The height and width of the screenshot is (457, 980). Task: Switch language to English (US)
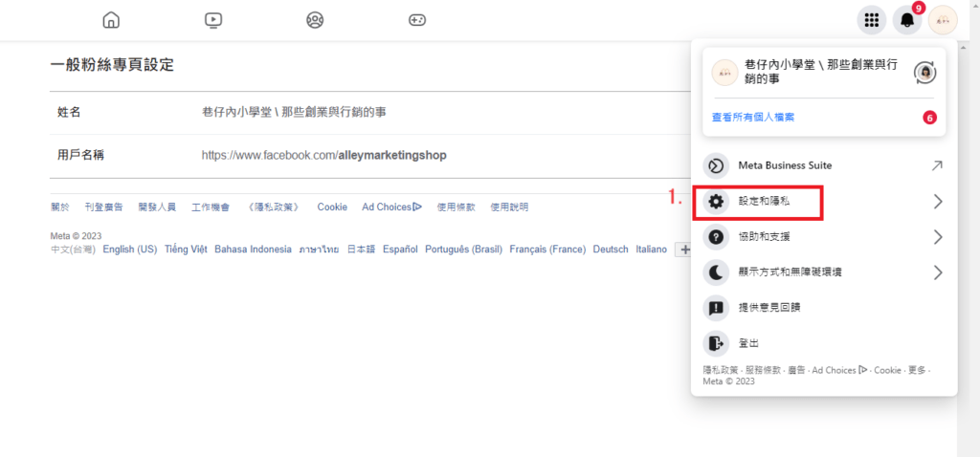(129, 250)
